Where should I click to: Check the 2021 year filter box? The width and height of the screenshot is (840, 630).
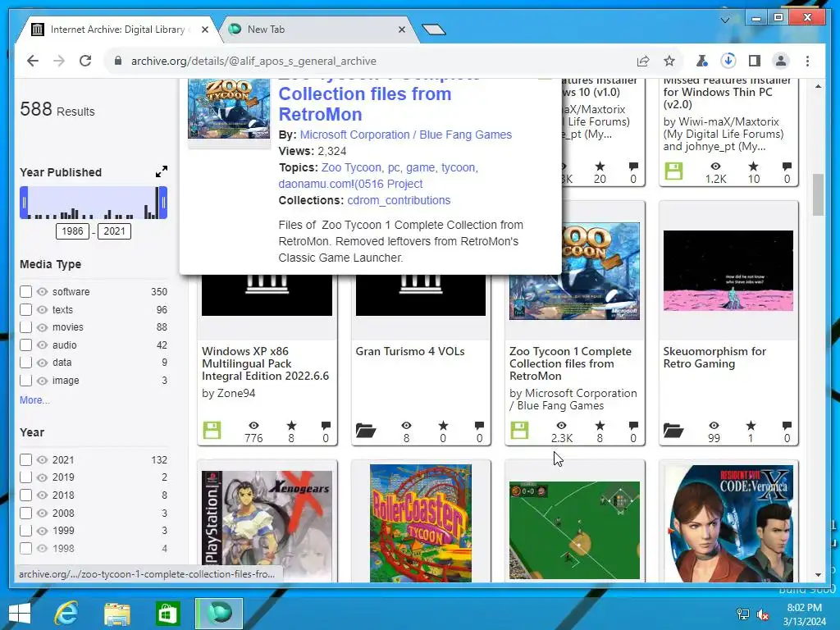[25, 459]
